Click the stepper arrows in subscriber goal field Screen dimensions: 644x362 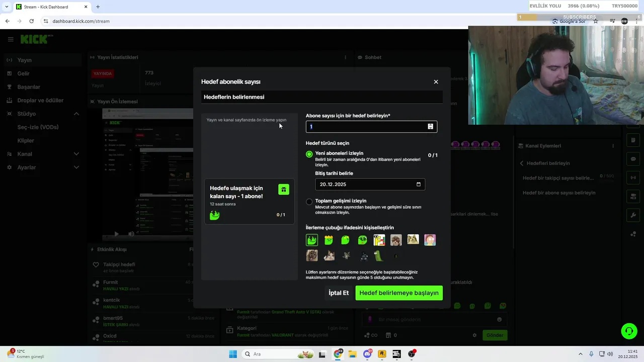[x=430, y=127]
